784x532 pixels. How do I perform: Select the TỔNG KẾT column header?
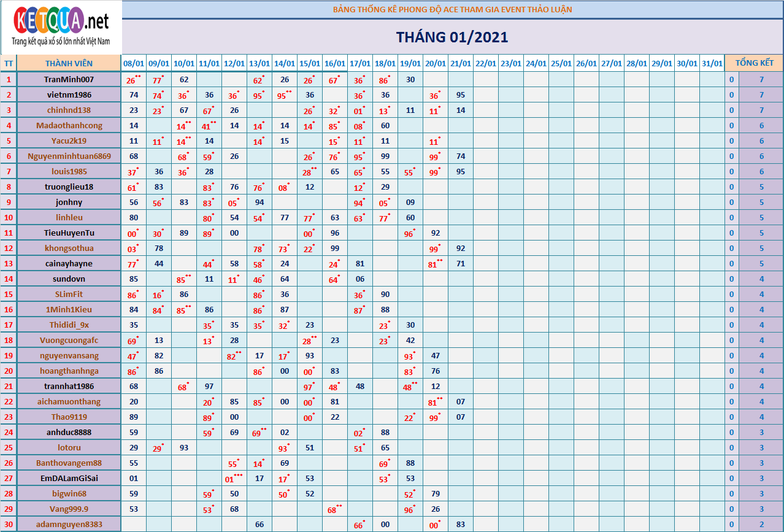pos(754,63)
